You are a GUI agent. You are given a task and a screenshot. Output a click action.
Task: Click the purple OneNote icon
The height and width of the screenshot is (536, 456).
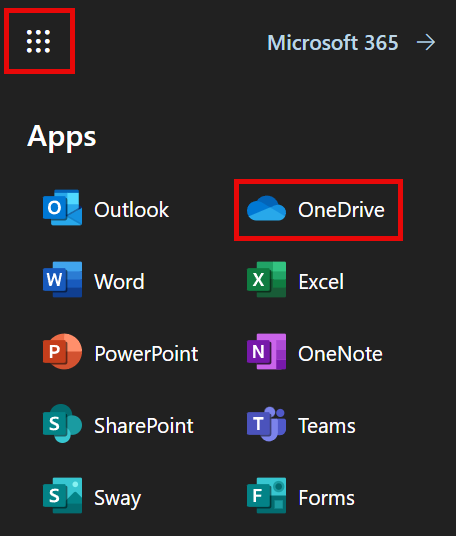point(266,351)
